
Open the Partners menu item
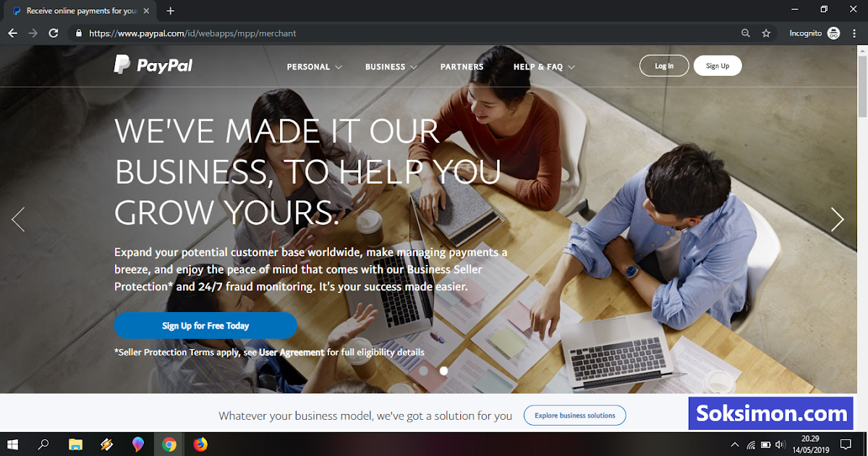pos(461,67)
